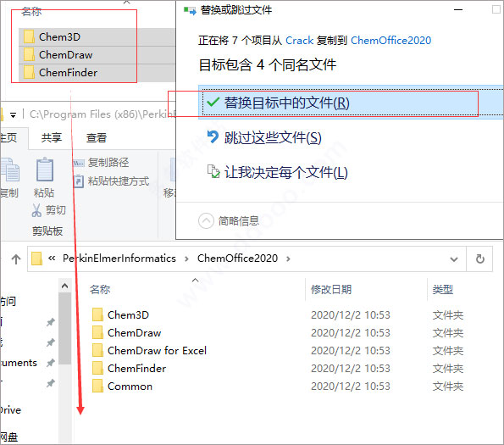
Task: Click the double chevron in address bar
Action: pos(52,259)
